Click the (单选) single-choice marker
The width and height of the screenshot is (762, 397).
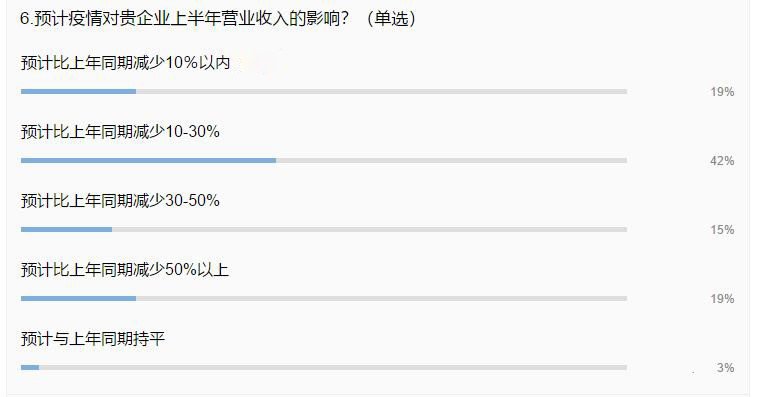click(x=391, y=19)
